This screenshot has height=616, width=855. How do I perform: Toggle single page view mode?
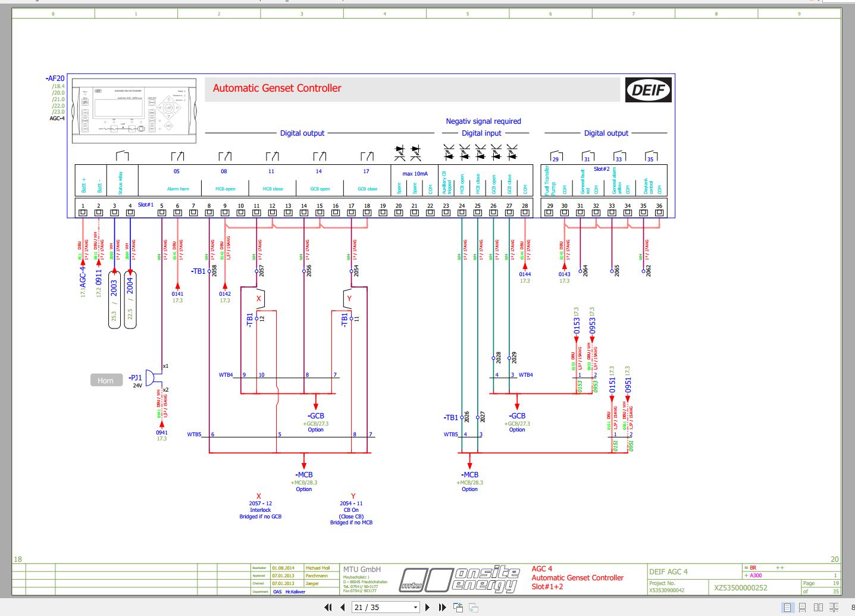point(787,607)
